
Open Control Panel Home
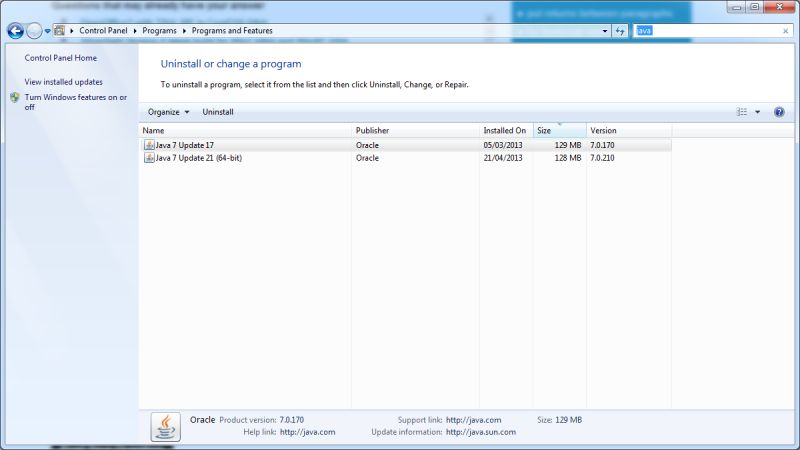[61, 58]
